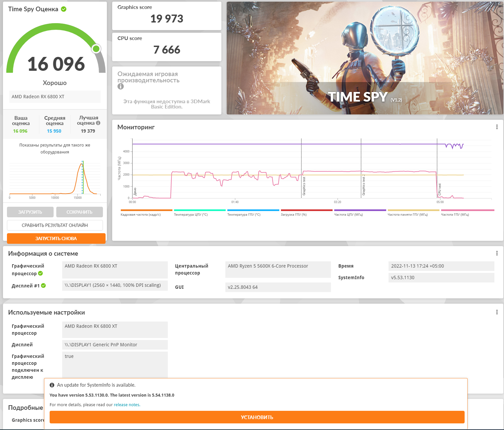Viewport: 504px width, 430px height.
Task: Click the info icon next to Лучшая оценка
Action: click(98, 123)
